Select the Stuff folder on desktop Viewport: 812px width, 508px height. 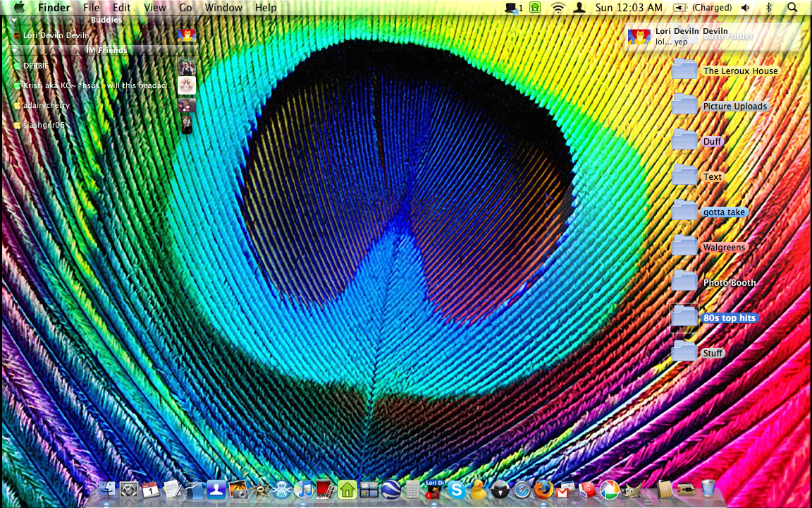click(698, 351)
